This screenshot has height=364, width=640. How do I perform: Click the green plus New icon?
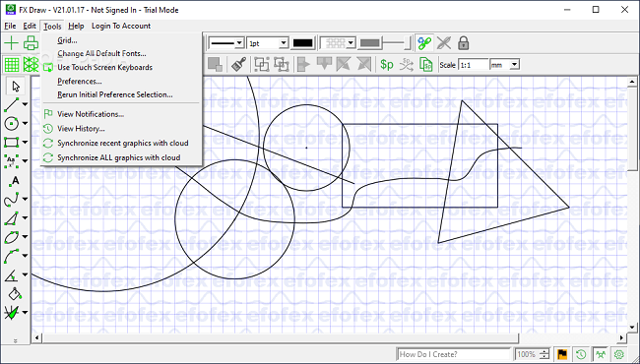12,43
